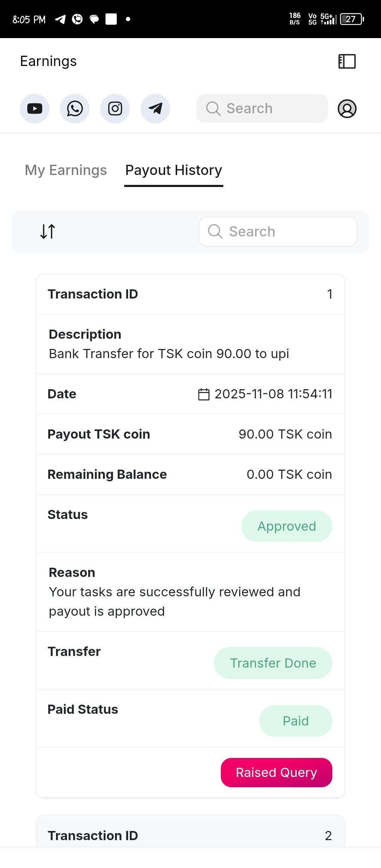The width and height of the screenshot is (381, 868).
Task: Click the Approved status badge
Action: (x=286, y=526)
